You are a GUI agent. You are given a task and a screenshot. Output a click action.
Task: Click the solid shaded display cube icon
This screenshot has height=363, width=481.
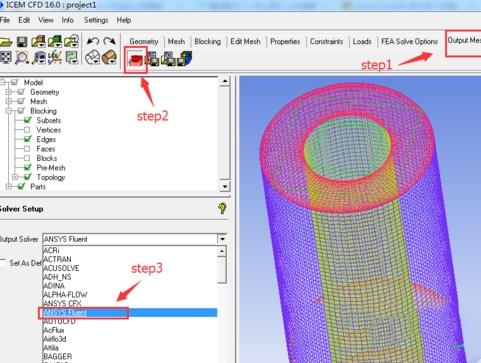pos(109,58)
